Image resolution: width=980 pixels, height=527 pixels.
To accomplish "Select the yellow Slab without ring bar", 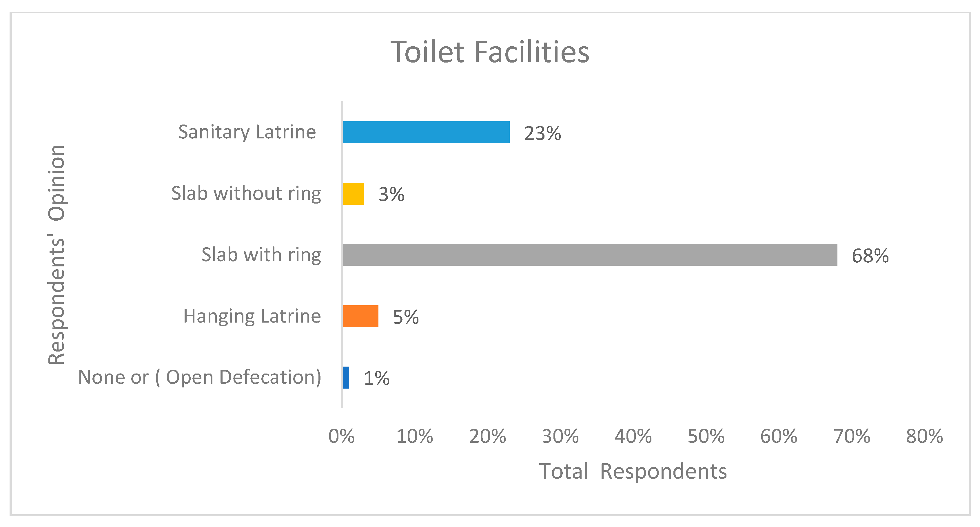I will pos(353,194).
